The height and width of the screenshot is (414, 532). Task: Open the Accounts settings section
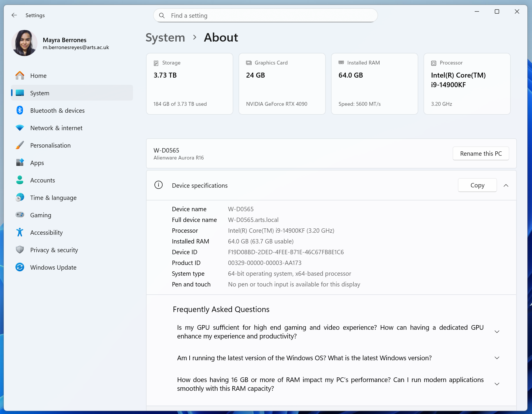[42, 180]
